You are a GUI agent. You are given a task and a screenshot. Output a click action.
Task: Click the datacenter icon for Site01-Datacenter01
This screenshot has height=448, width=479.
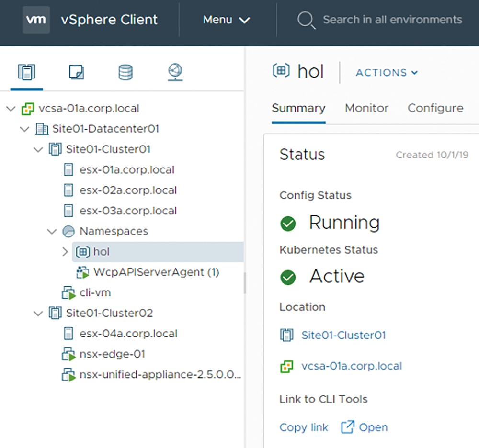(x=42, y=129)
